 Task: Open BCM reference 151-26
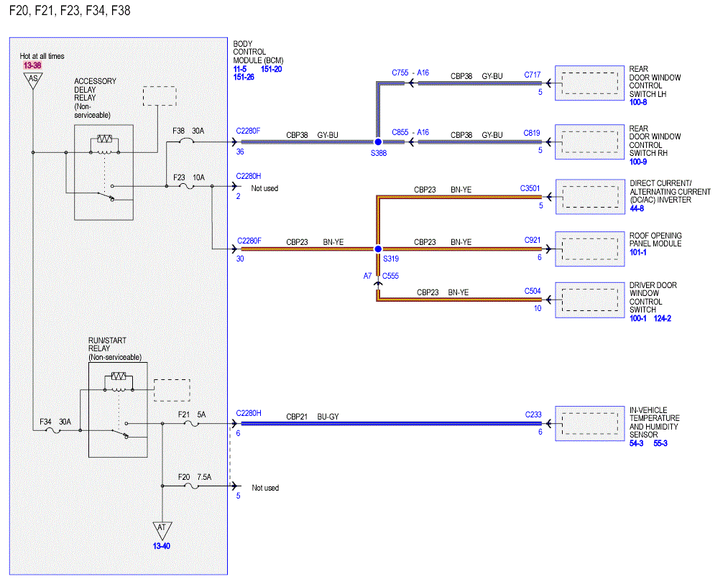click(244, 77)
